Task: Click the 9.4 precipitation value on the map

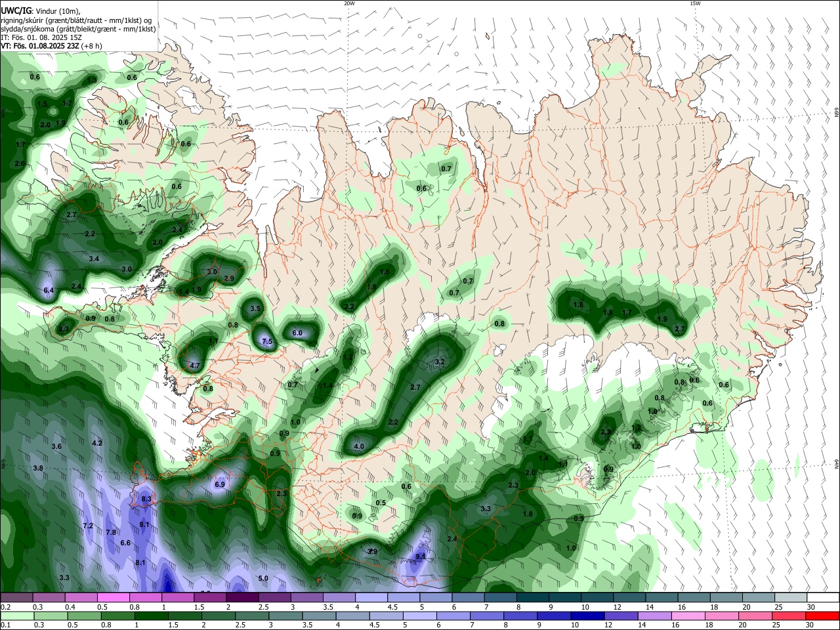Action: pos(421,556)
